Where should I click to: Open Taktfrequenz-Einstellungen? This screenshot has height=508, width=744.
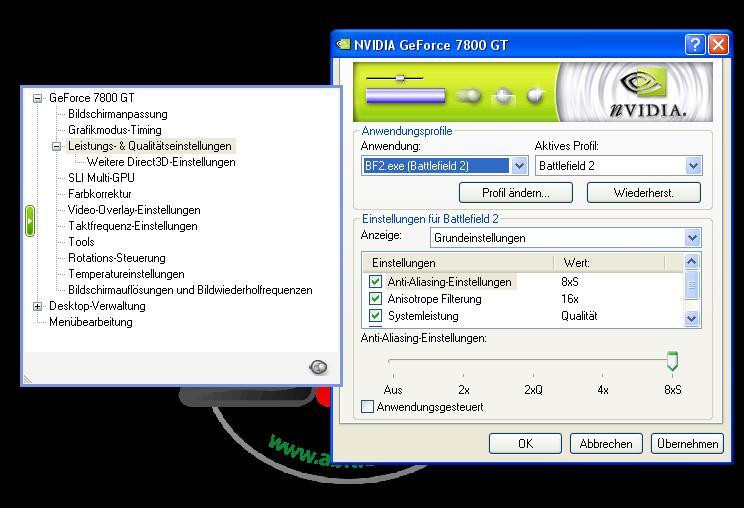point(133,226)
